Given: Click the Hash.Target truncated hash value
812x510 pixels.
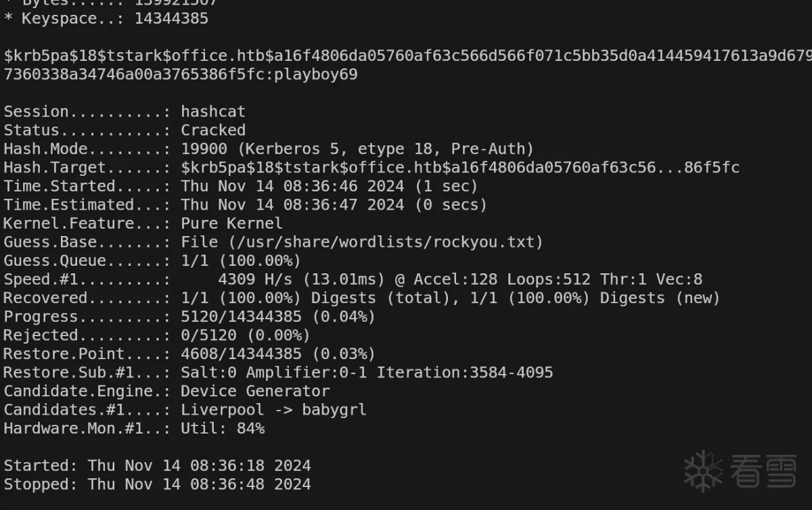Looking at the screenshot, I should click(459, 168).
